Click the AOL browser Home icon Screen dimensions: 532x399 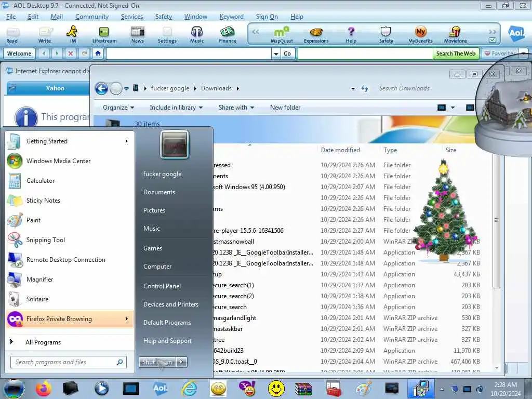[98, 54]
